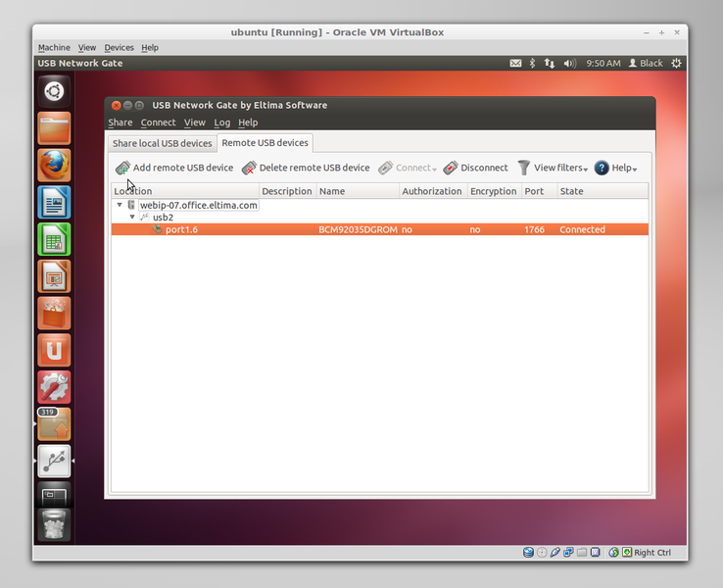Click the Bluetooth indicator icon
Image resolution: width=723 pixels, height=588 pixels.
click(532, 63)
